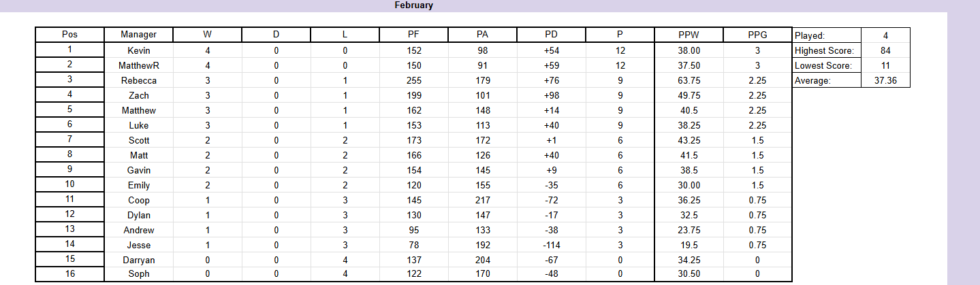Viewport: 980px width, 285px height.
Task: Click the PD column header
Action: 551,35
